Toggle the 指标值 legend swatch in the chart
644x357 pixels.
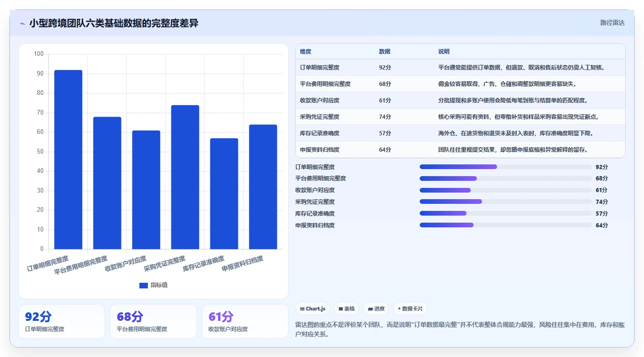coord(144,286)
